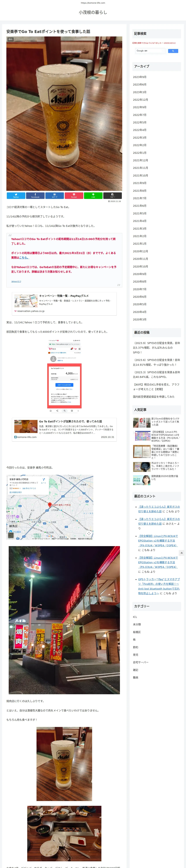Click the night restaurant exterior photo
This screenshot has height=868, width=186.
pyautogui.click(x=64, y=620)
